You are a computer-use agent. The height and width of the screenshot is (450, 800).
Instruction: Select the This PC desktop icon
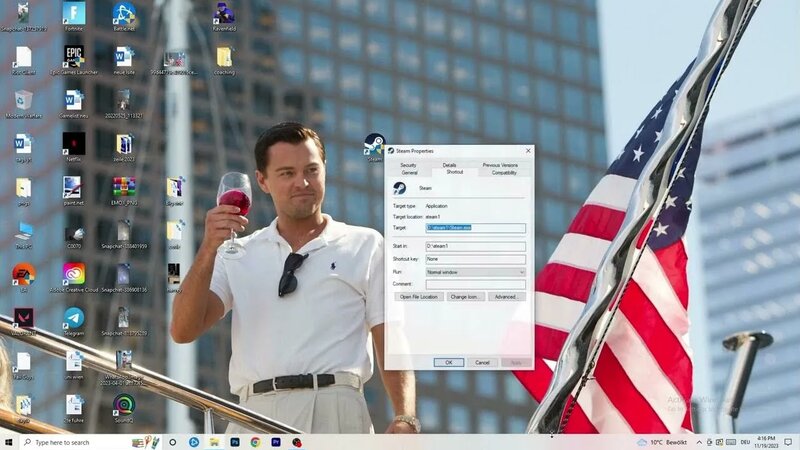pyautogui.click(x=23, y=234)
